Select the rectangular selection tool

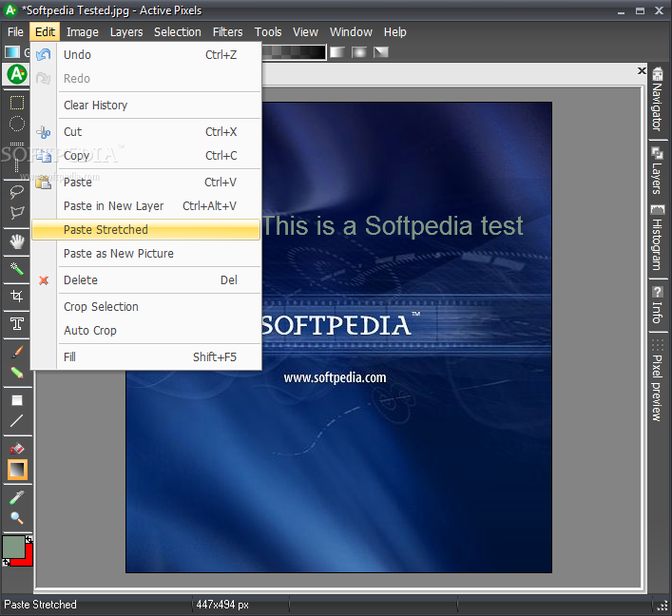pyautogui.click(x=17, y=103)
